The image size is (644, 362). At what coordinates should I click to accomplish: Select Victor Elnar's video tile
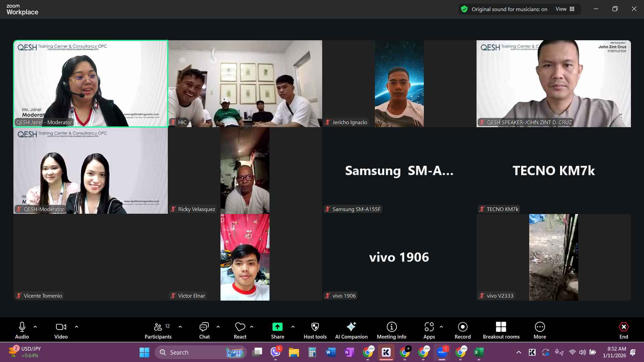[245, 257]
